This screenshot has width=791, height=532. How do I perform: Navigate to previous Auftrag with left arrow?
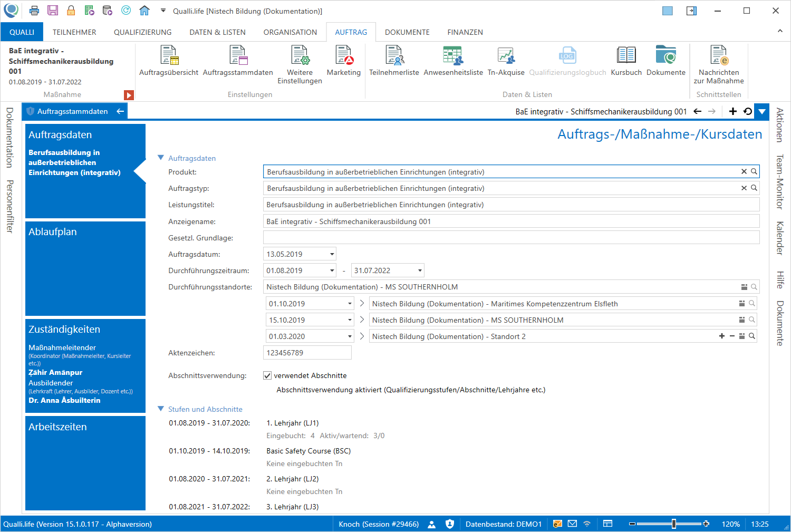[x=697, y=111]
